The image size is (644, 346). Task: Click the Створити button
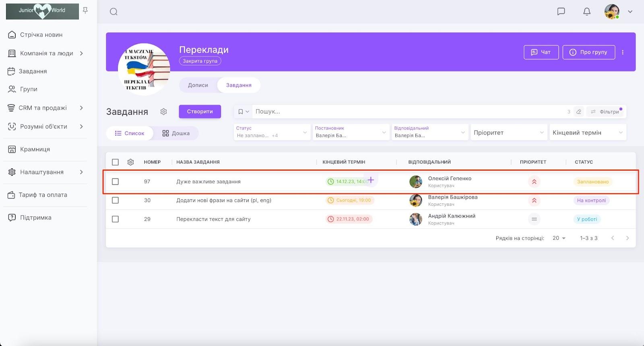200,112
